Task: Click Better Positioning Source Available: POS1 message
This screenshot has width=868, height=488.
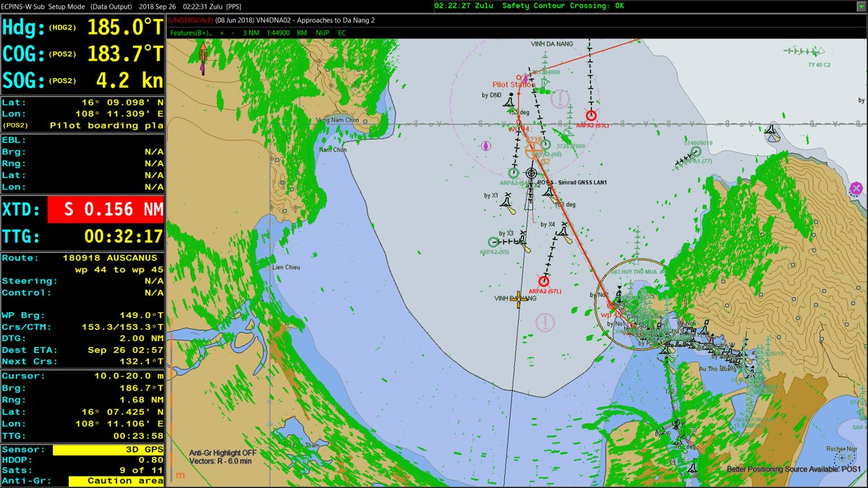Action: click(x=793, y=469)
